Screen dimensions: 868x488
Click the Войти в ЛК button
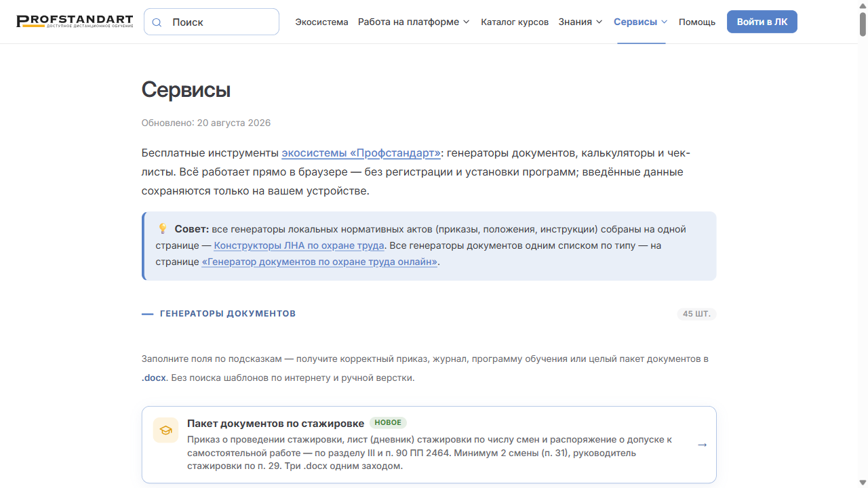coord(762,22)
